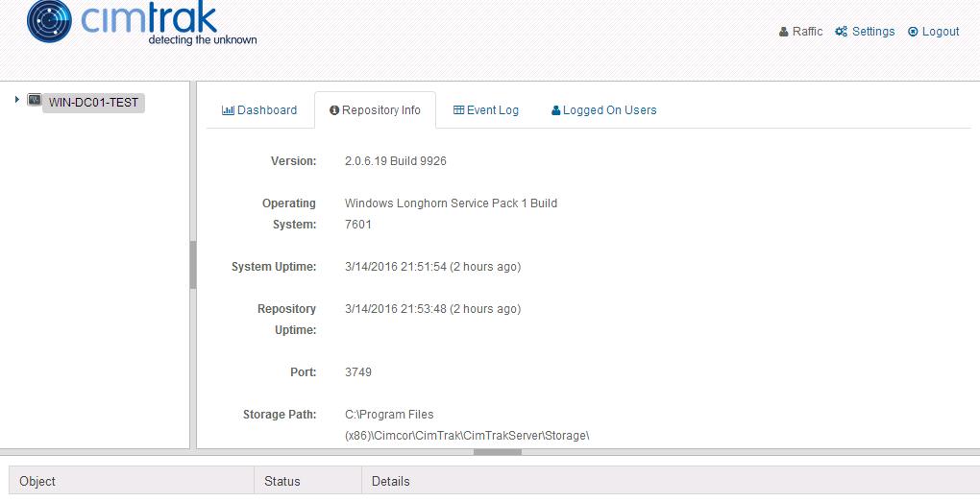
Task: Click the user icon beside Raffic
Action: point(784,32)
